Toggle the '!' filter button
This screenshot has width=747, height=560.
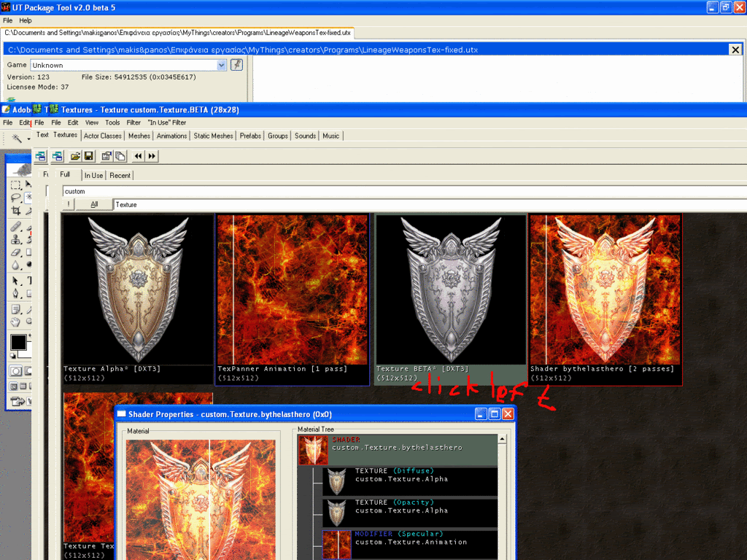(68, 205)
